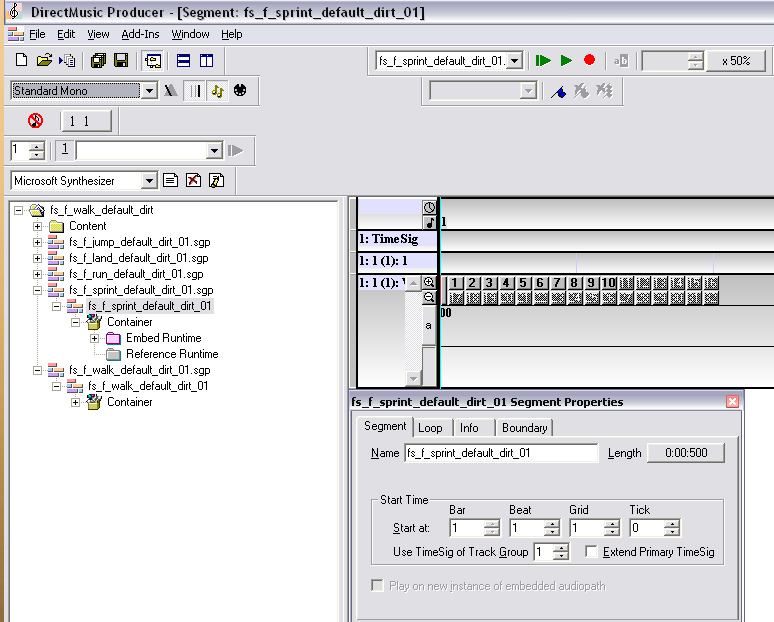774x622 pixels.
Task: Click the text page icon beside Microsoft Synthesizer
Action: tap(170, 181)
